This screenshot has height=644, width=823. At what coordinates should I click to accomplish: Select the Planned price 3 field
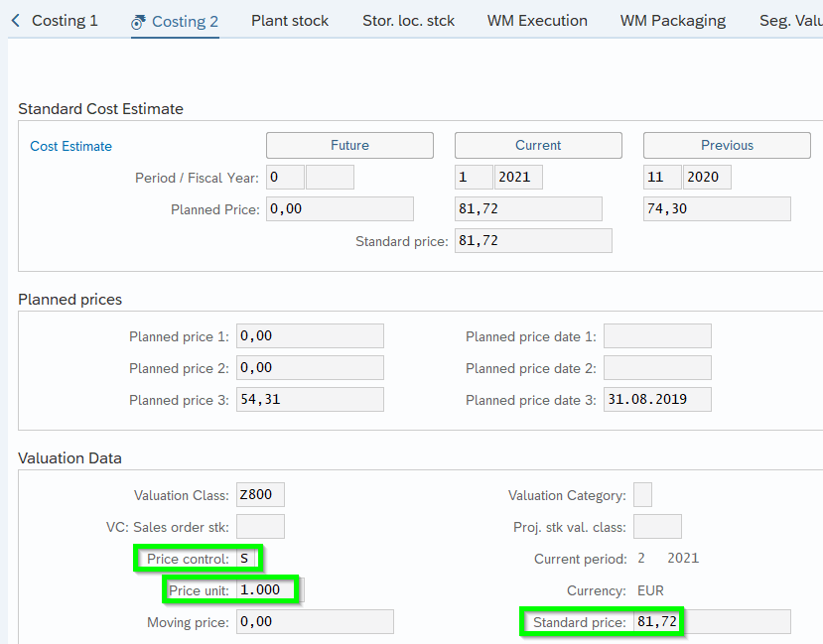click(310, 400)
